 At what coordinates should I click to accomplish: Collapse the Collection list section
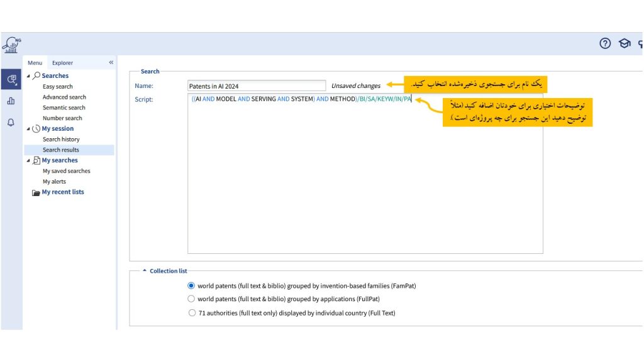pyautogui.click(x=145, y=270)
